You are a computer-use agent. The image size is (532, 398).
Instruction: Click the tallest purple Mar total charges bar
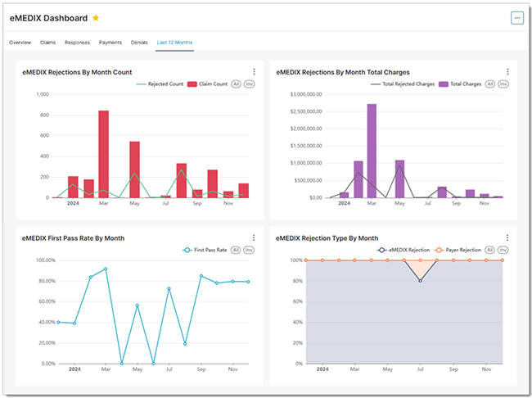pos(372,151)
